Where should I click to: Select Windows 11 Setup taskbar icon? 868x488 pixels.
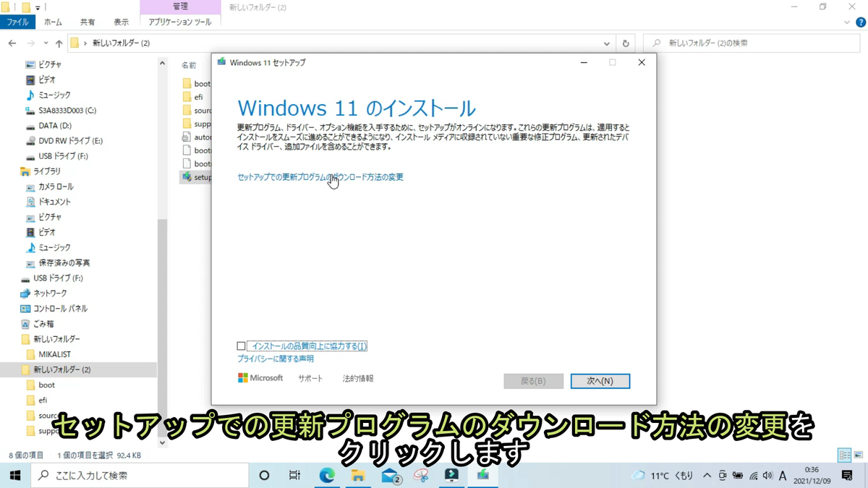[482, 475]
